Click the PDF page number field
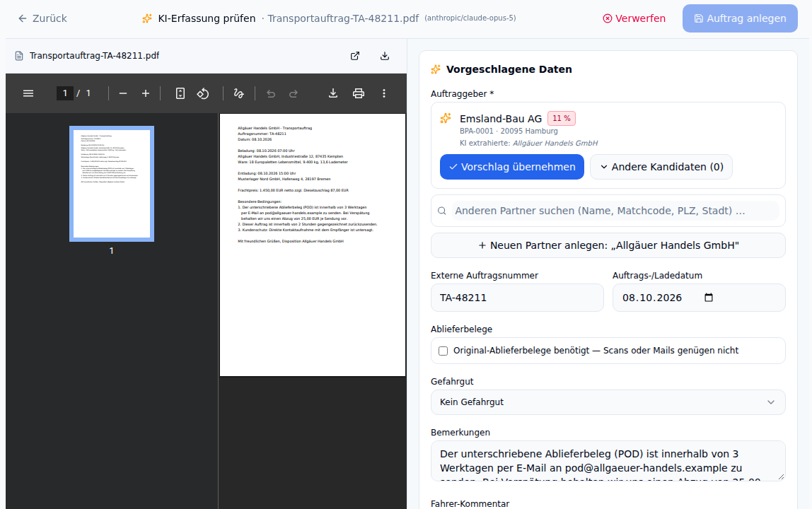The height and width of the screenshot is (509, 812). [65, 93]
